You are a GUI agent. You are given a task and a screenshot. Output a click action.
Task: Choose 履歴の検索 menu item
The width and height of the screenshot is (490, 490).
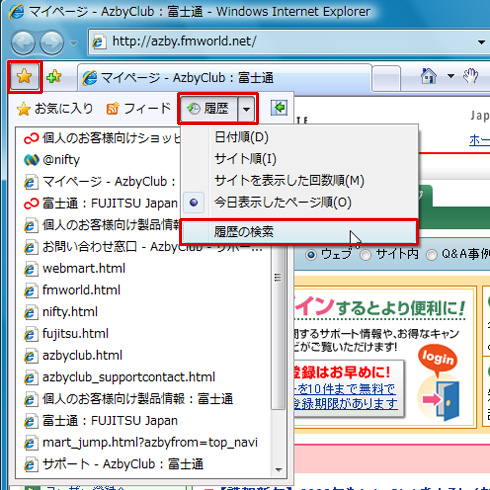point(299,231)
